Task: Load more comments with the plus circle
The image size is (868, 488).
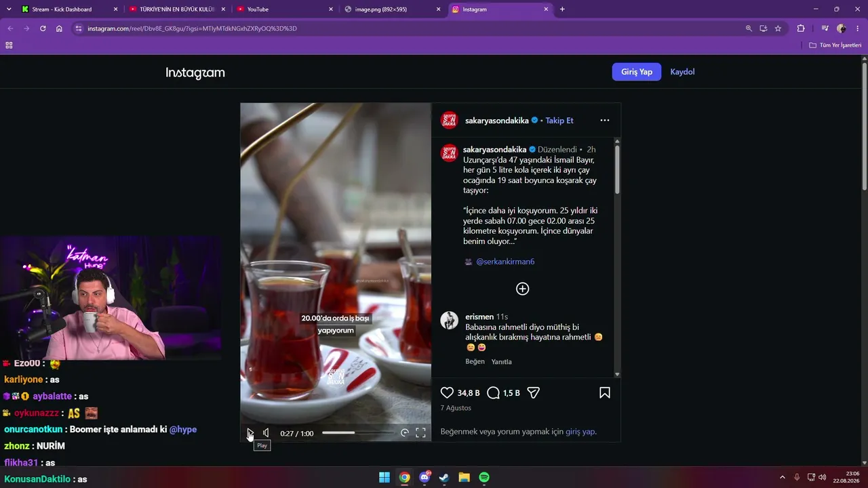Action: click(522, 289)
